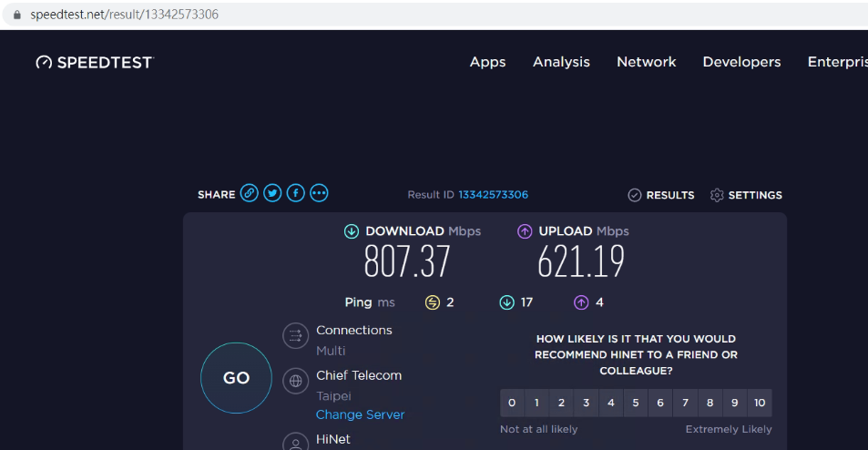
Task: Open the Apps menu
Action: tap(487, 62)
